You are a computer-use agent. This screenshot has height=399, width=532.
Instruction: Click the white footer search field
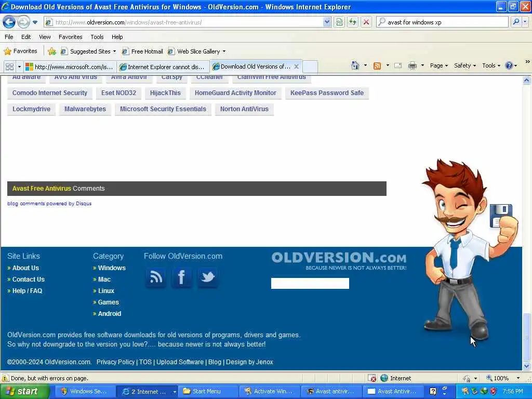point(310,283)
